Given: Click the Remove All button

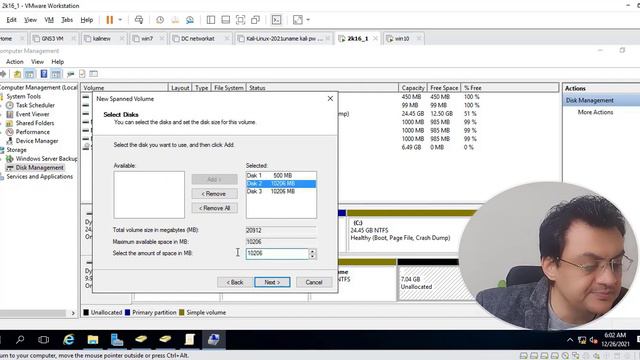Looking at the screenshot, I should pos(214,208).
